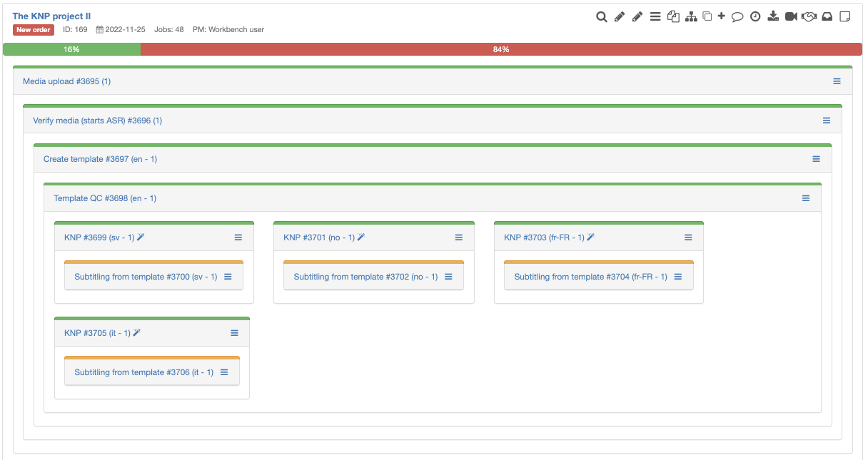Click the pencil icon beside the list-lines icon
The image size is (868, 460).
(x=637, y=16)
